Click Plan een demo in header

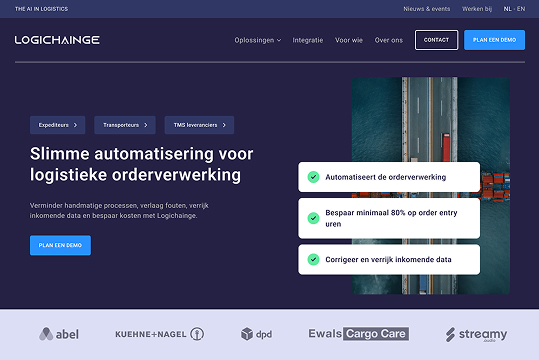(x=494, y=40)
